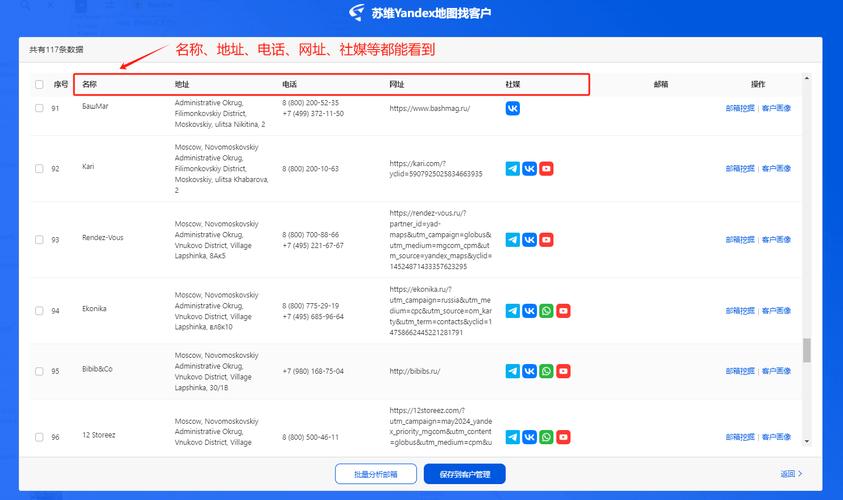Click the 保存到客户管理 button

[465, 474]
